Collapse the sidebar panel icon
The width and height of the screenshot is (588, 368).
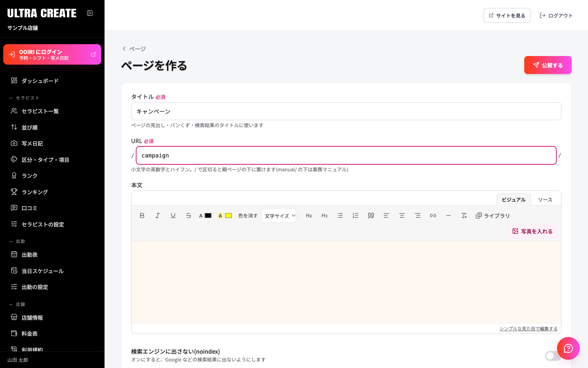point(90,13)
